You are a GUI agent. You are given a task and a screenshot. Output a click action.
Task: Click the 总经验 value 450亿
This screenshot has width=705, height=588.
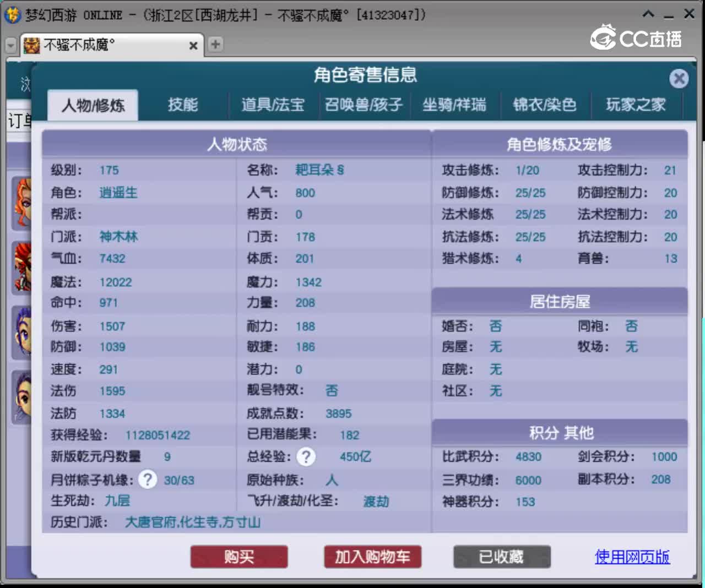click(x=355, y=456)
